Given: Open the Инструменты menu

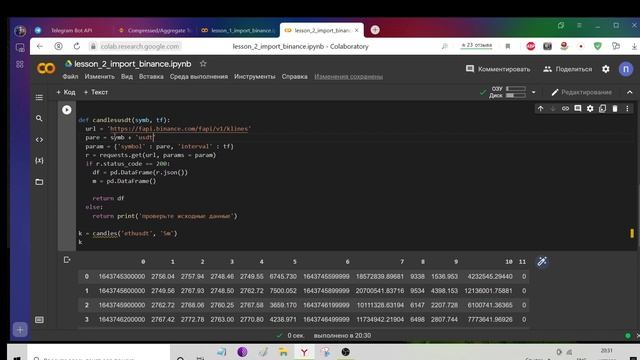Looking at the screenshot, I should (255, 76).
